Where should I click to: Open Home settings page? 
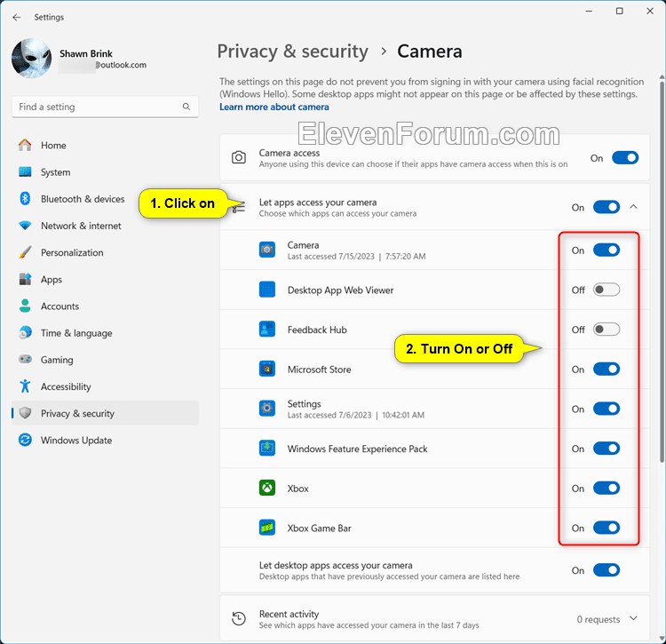tap(105, 146)
